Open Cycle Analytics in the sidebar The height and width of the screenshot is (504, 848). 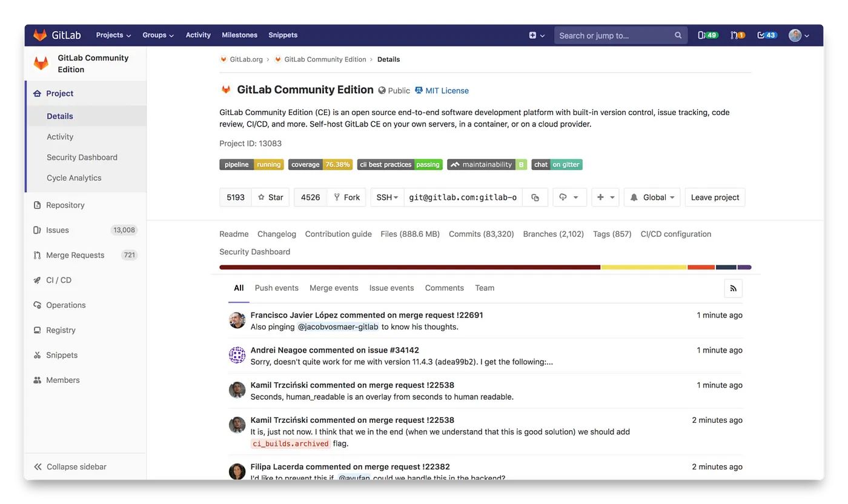click(x=74, y=178)
